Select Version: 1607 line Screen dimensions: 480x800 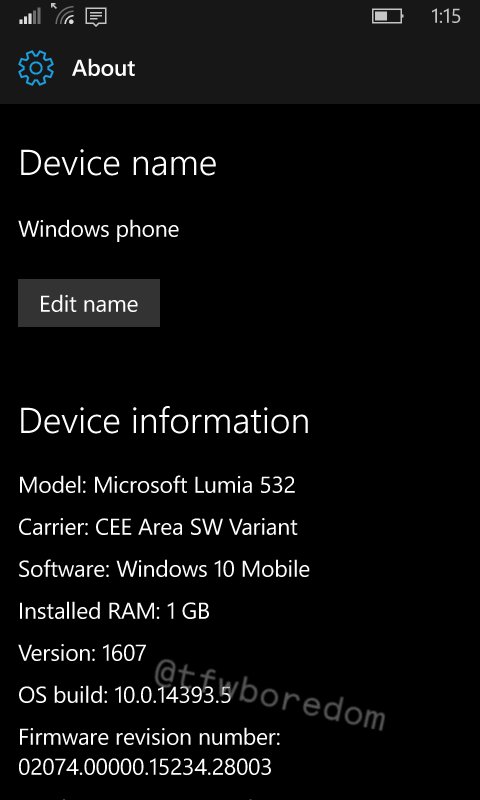click(x=83, y=653)
